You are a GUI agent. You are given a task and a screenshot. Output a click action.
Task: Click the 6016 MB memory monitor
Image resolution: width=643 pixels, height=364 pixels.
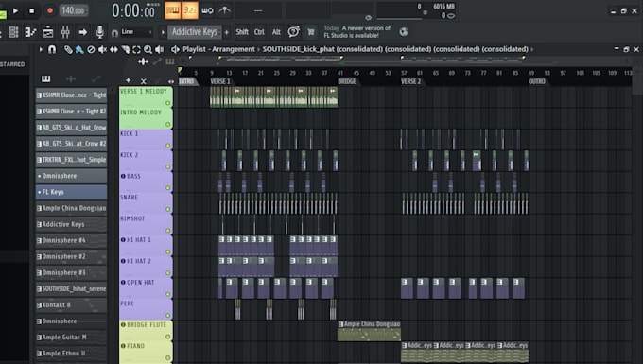(x=444, y=7)
